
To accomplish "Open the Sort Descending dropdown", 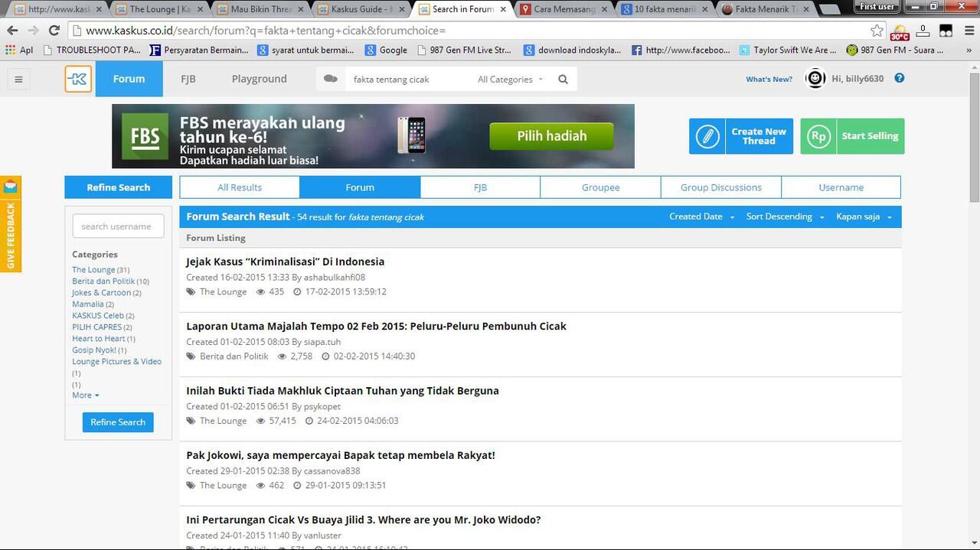I will point(785,216).
